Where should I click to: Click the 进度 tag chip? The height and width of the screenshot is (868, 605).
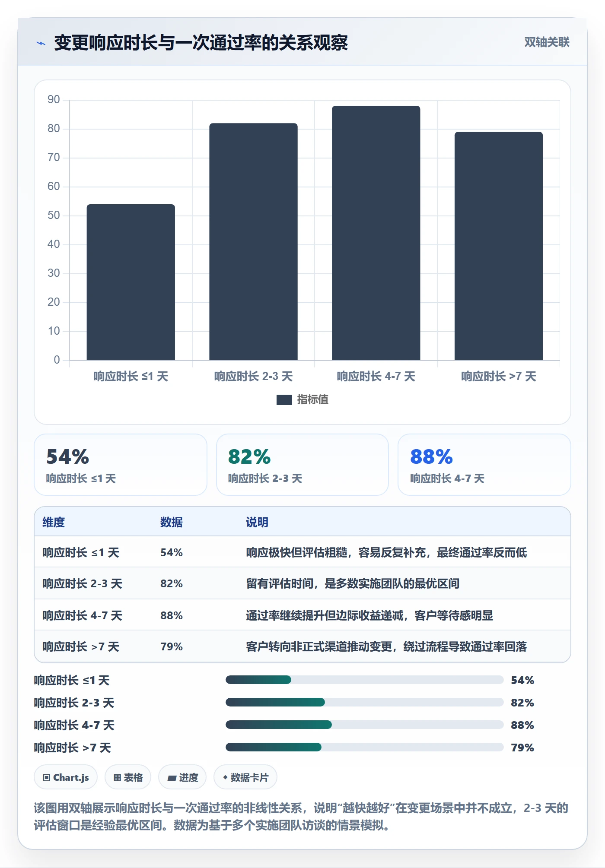coord(182,777)
